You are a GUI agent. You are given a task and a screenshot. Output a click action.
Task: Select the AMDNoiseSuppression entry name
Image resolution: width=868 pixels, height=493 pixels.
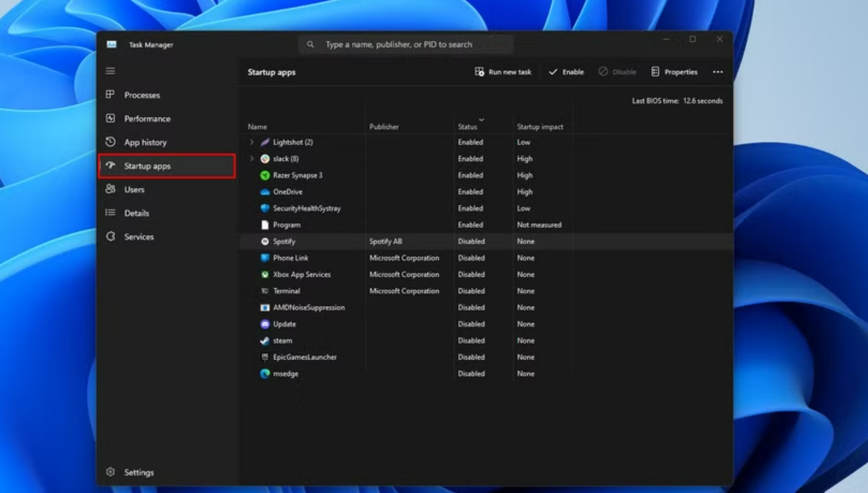(x=309, y=308)
